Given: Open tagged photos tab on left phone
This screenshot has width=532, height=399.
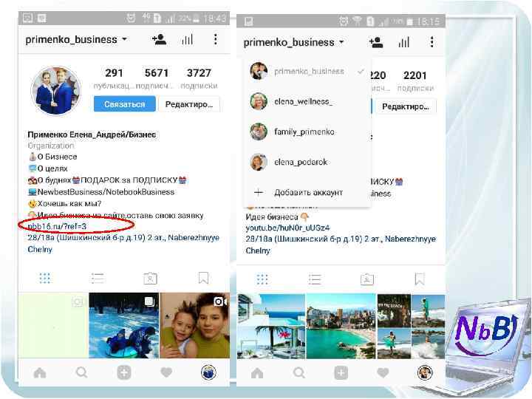Looking at the screenshot, I should [150, 279].
